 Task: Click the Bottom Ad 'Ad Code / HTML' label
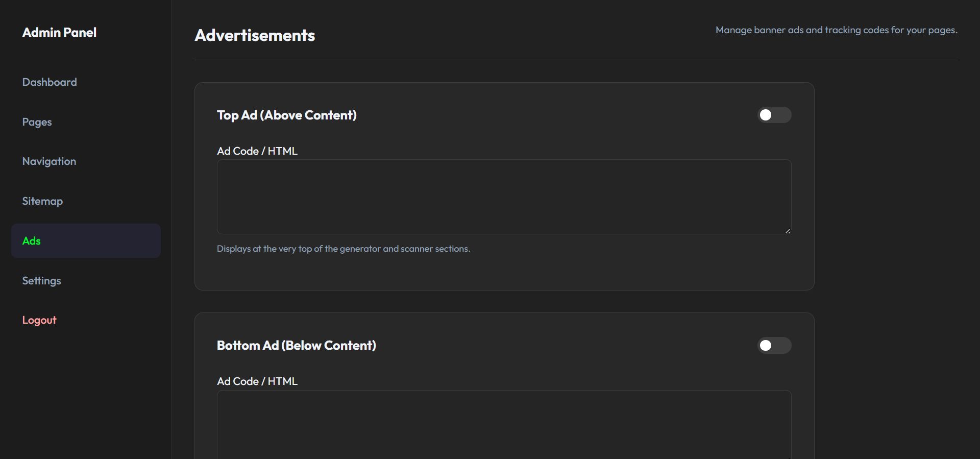(257, 381)
